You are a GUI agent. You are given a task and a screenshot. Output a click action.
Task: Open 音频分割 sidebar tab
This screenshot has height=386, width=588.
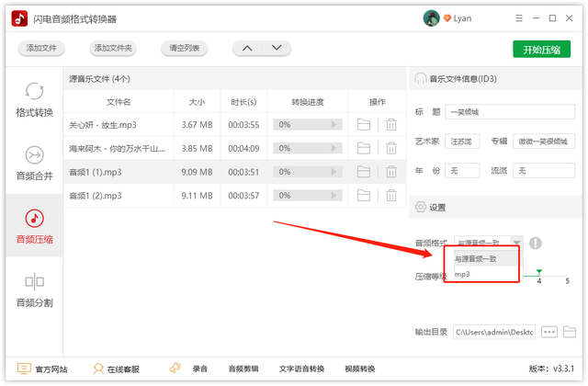(34, 289)
